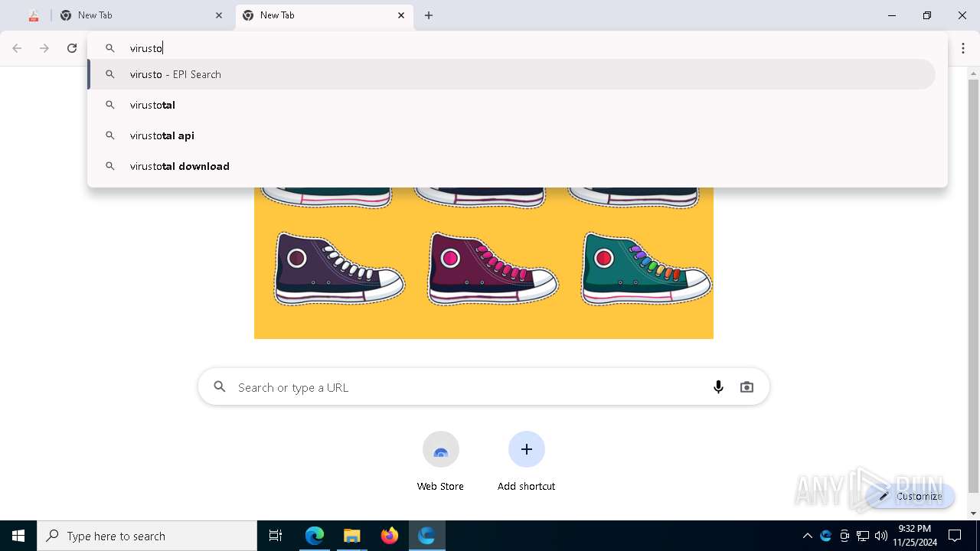Choose the 'virustotal download' suggestion
Screen dimensions: 980x551
point(511,166)
